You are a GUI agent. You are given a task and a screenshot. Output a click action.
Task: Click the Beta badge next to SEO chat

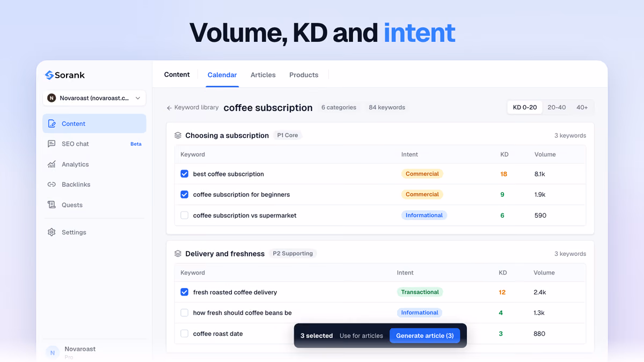[136, 144]
